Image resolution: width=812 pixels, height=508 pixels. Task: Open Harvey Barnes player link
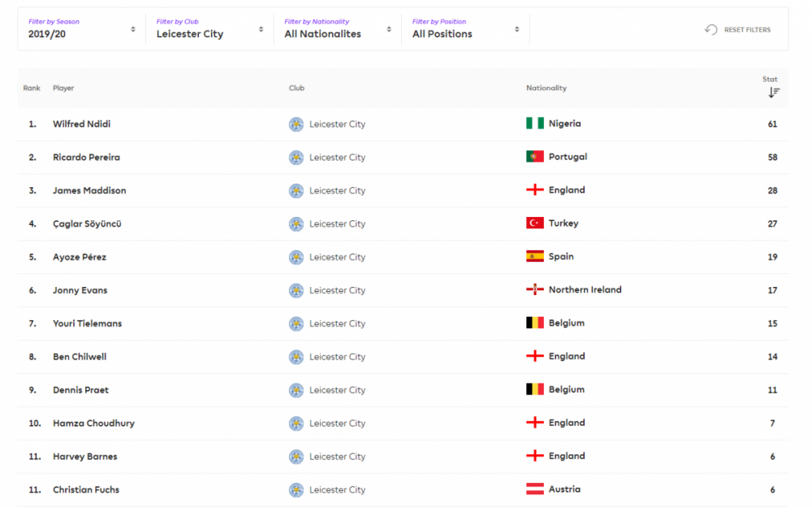[85, 457]
